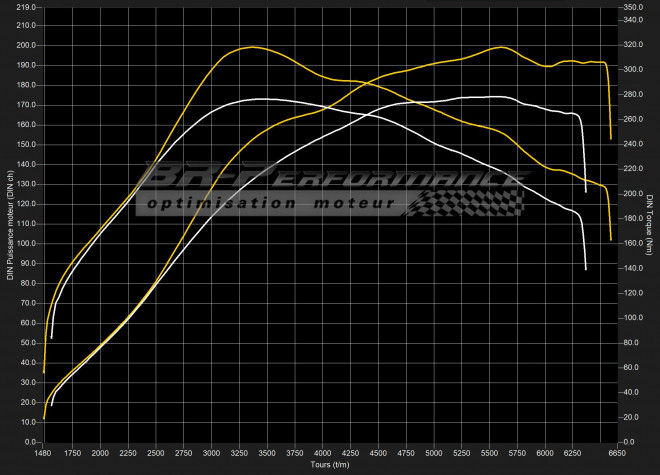The image size is (660, 475).
Task: Click the 3500 rpm x-axis label
Action: coord(267,453)
